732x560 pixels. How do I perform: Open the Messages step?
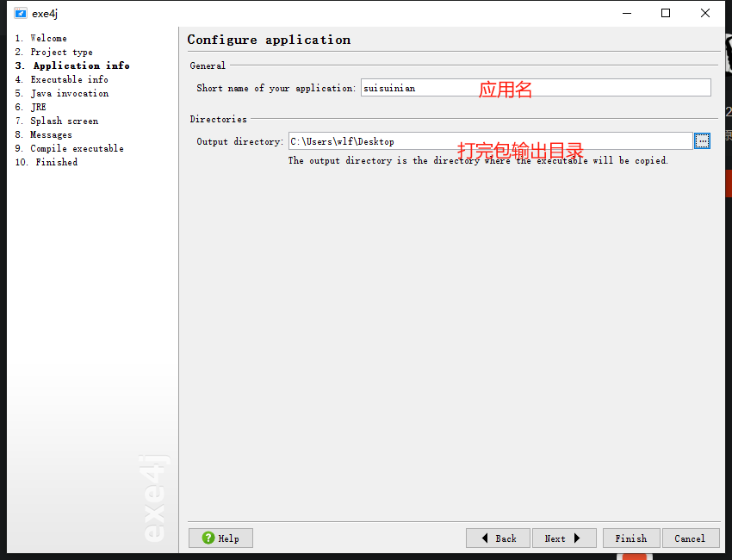tap(51, 134)
